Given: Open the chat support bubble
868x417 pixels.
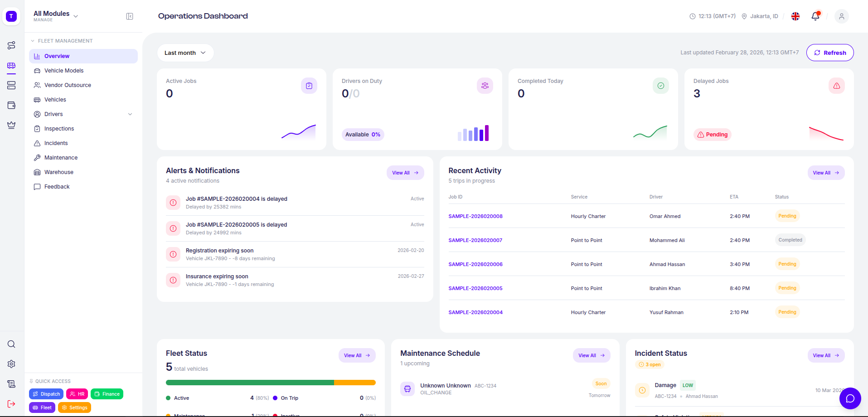Looking at the screenshot, I should pos(850,398).
